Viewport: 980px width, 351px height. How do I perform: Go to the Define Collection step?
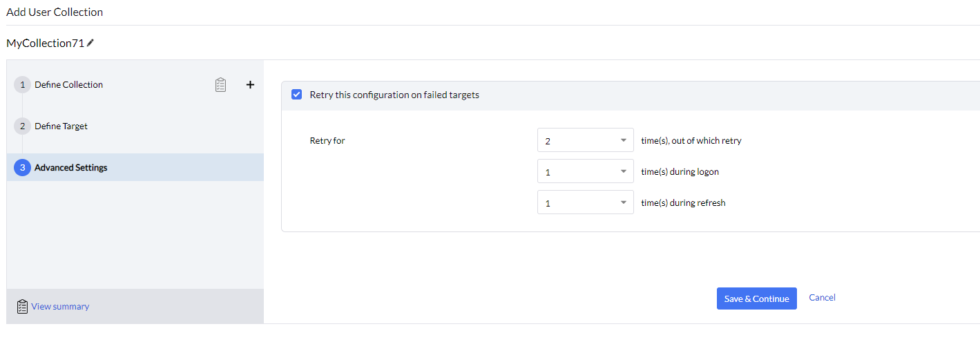[68, 85]
